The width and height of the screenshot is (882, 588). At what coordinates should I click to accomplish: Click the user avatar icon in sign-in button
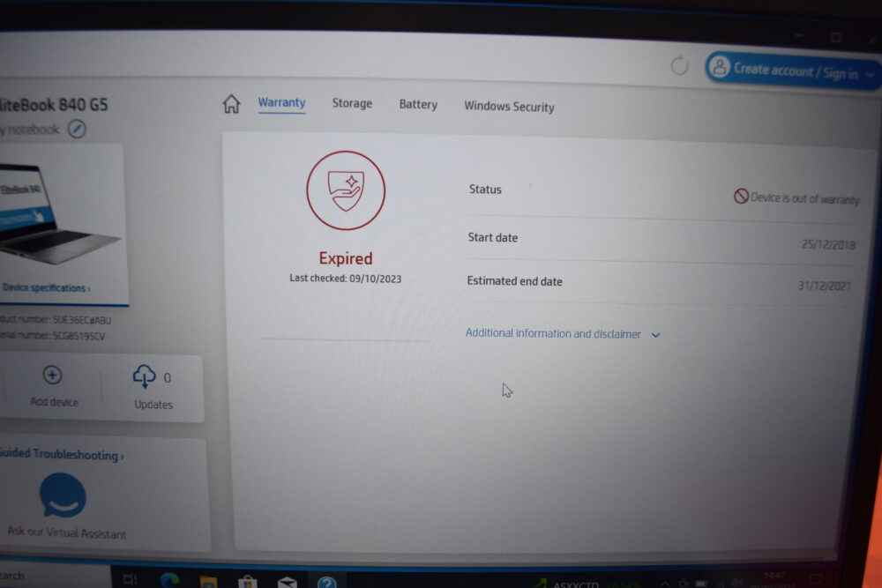[719, 68]
